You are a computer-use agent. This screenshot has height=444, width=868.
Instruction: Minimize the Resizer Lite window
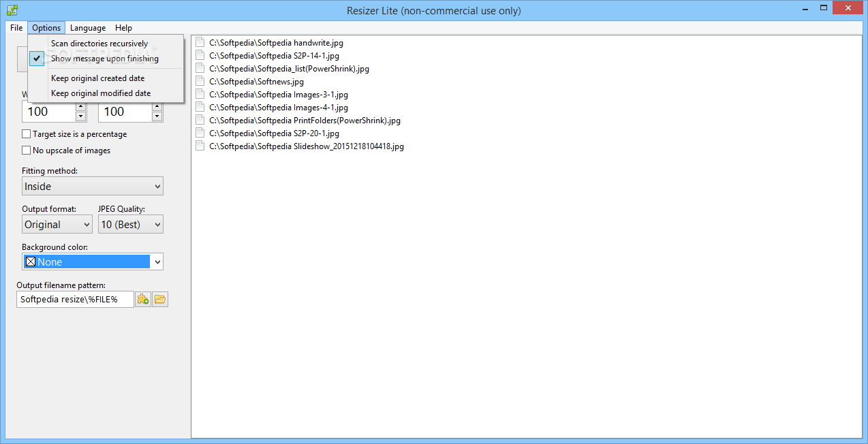(x=806, y=8)
